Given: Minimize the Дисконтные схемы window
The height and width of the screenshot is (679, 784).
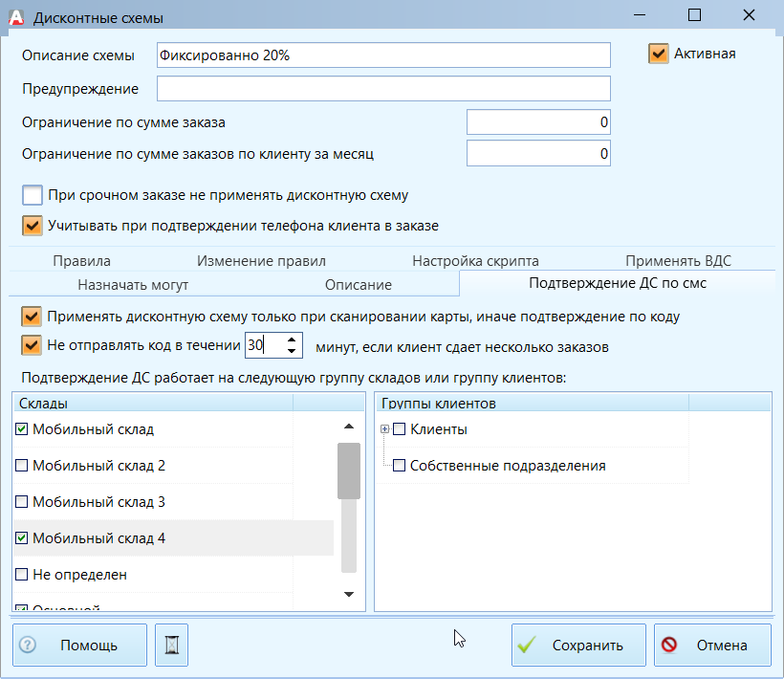Looking at the screenshot, I should click(640, 15).
